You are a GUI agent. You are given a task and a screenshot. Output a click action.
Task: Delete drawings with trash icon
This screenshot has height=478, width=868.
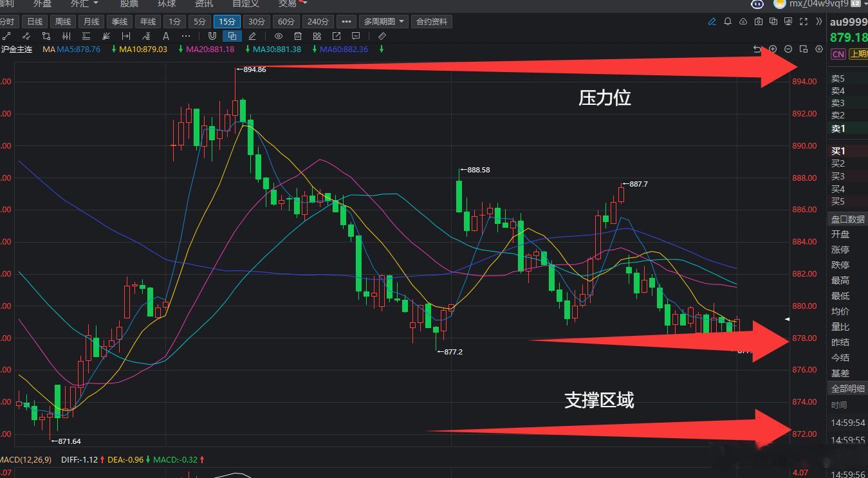298,36
